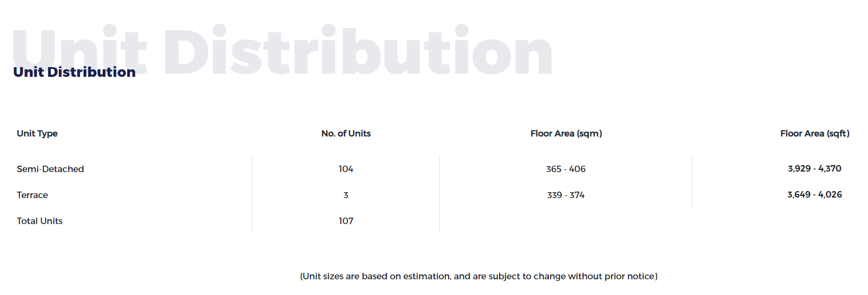The width and height of the screenshot is (868, 295).
Task: Select the 365 - 406 sqm range
Action: [566, 169]
